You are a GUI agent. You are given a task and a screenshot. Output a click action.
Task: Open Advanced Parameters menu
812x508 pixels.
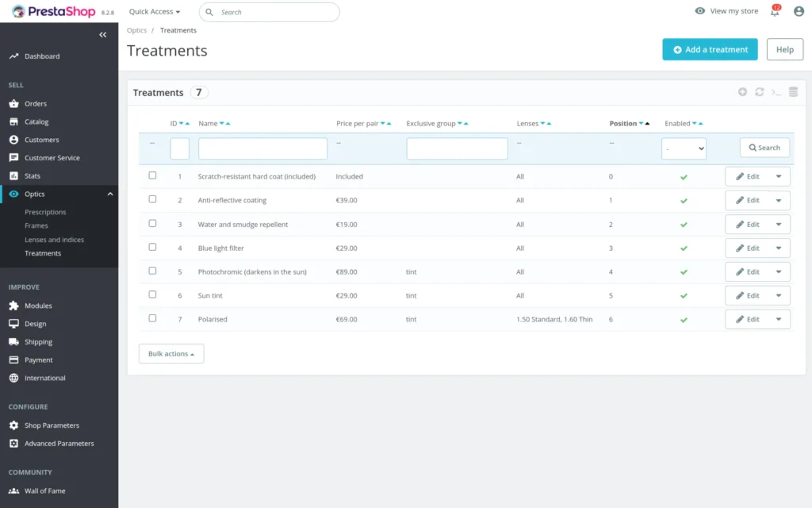pyautogui.click(x=59, y=443)
